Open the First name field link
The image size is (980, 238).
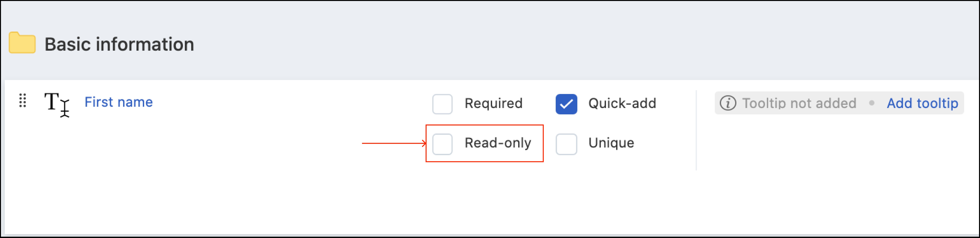point(119,102)
